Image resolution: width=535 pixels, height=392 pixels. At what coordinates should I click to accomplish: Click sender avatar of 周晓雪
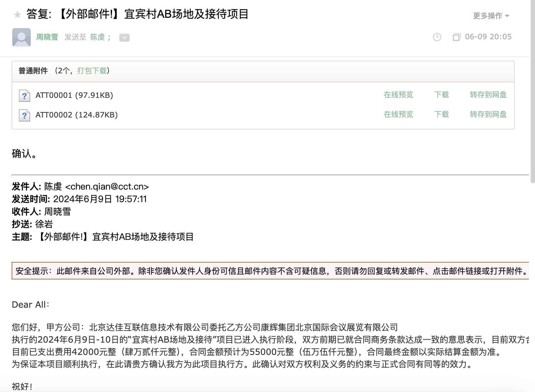21,37
